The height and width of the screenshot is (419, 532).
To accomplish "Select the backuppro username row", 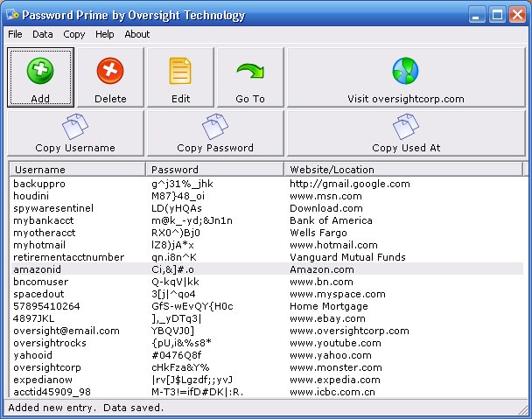I will coord(39,184).
